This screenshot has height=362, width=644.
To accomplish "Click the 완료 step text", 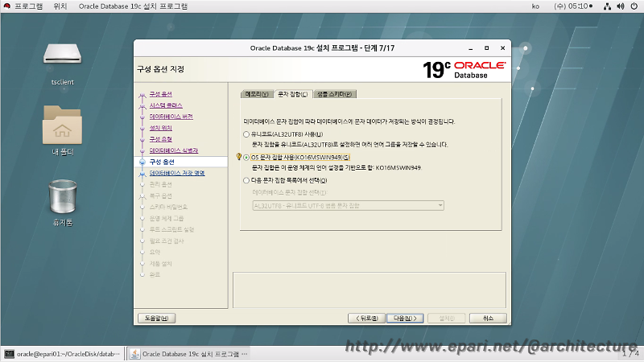I will 155,274.
